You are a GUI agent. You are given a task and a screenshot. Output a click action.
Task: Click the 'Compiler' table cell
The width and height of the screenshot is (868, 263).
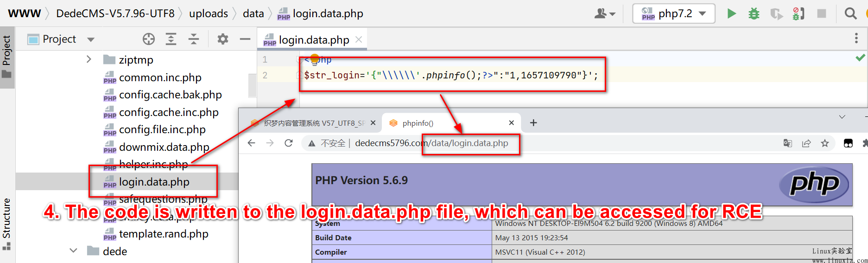(401, 252)
